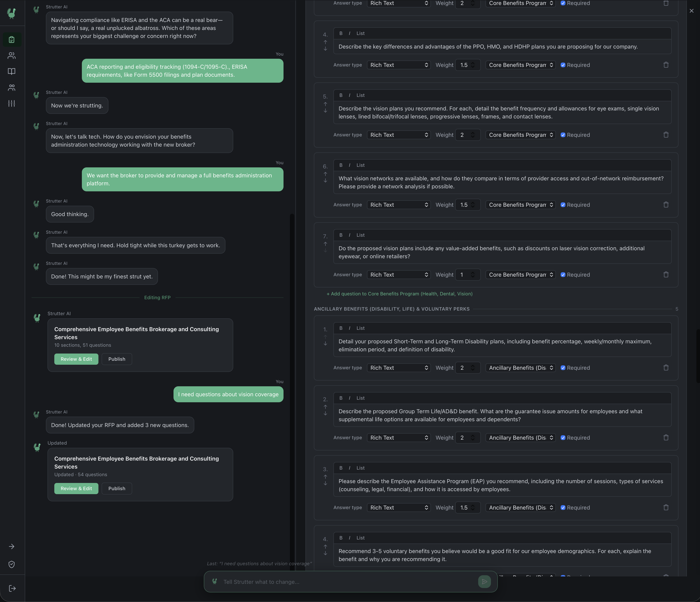Delete Core Benefits question 5 via trash icon
The height and width of the screenshot is (602, 700).
[665, 135]
